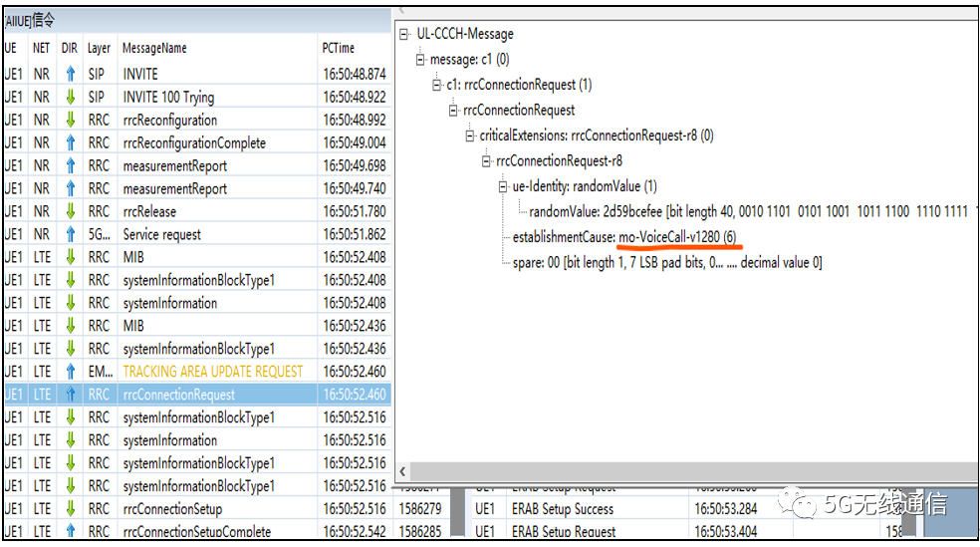
Task: Click the time 16:50:53.284 cell
Action: point(726,509)
